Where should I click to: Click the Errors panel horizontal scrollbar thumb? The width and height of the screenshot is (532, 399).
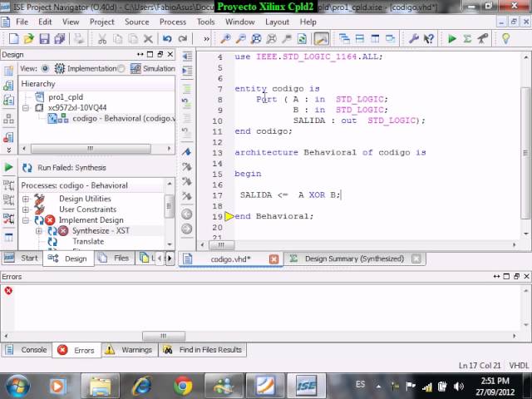point(164,336)
